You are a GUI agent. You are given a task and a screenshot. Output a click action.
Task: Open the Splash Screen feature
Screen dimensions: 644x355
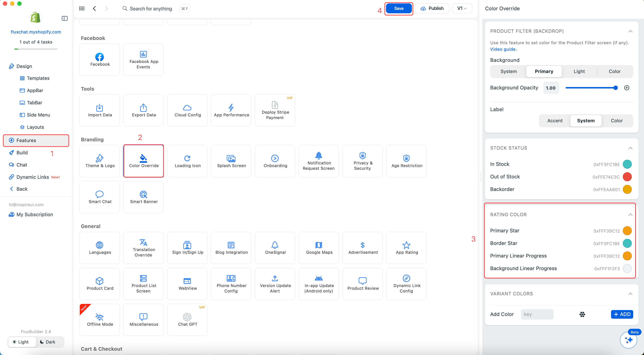pos(231,161)
